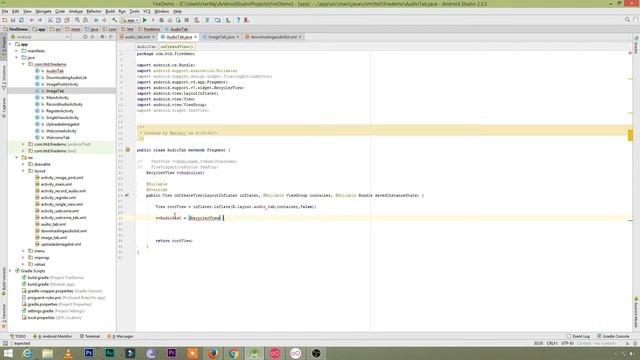
Task: Expand the manifests folder
Action: 17,51
